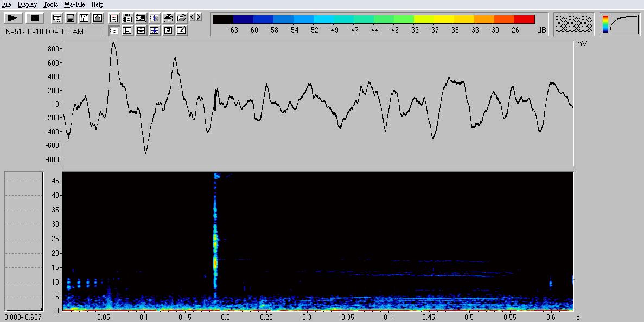The height and width of the screenshot is (322, 644).
Task: Click the overlapping windows icon next to Stop
Action: tap(57, 18)
